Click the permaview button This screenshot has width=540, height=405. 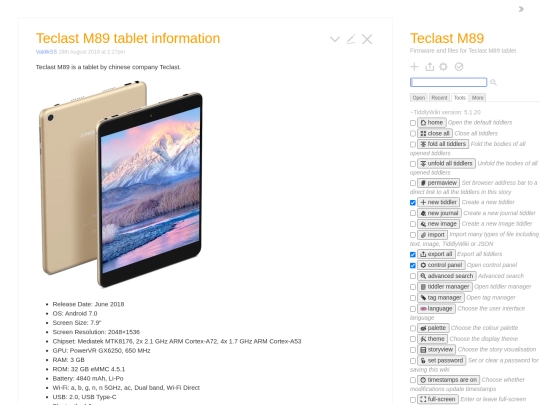(438, 183)
